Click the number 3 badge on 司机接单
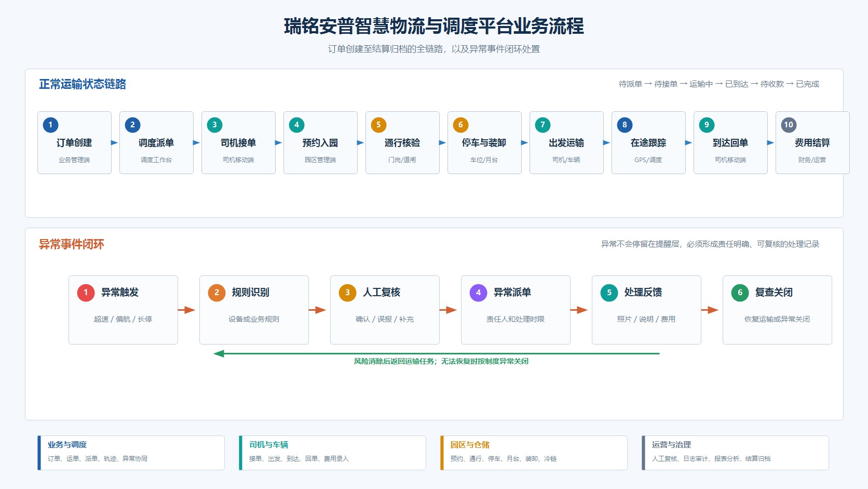This screenshot has height=489, width=868. [214, 125]
